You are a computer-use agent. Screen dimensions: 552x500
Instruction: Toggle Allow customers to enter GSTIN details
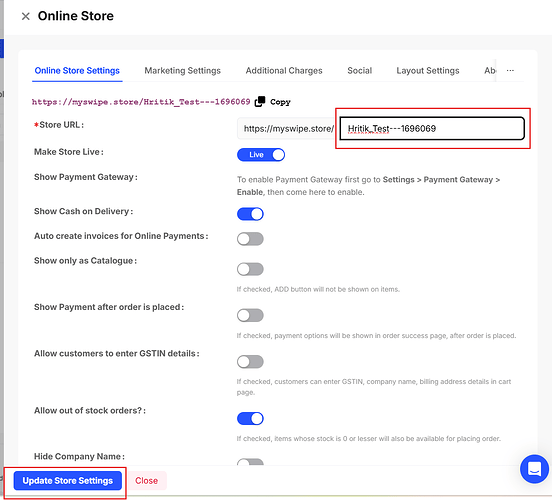pos(250,362)
